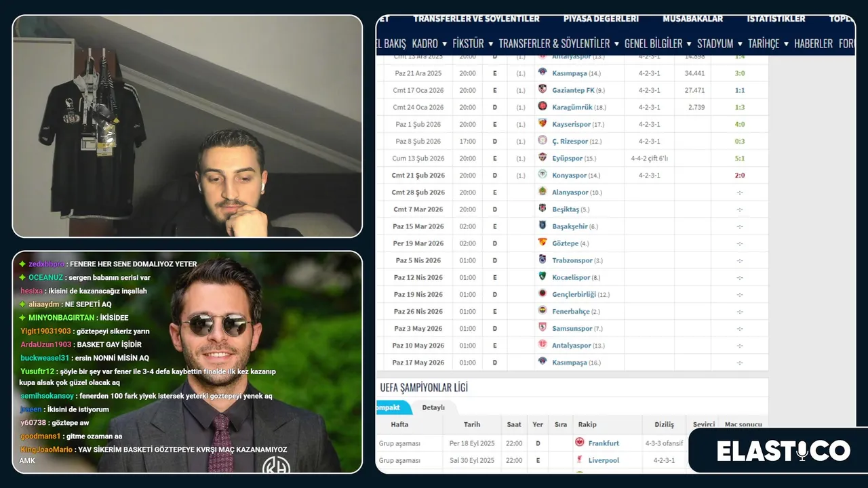This screenshot has width=868, height=488.
Task: Click chat username Yigit19031903
Action: point(45,331)
